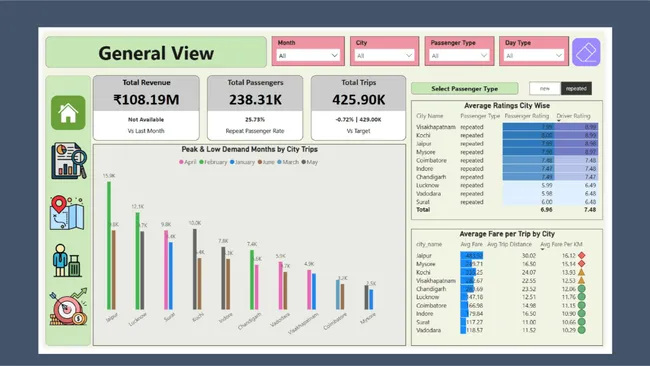Click green circle indicator for Indore fare
650x366 pixels.
pos(582,313)
